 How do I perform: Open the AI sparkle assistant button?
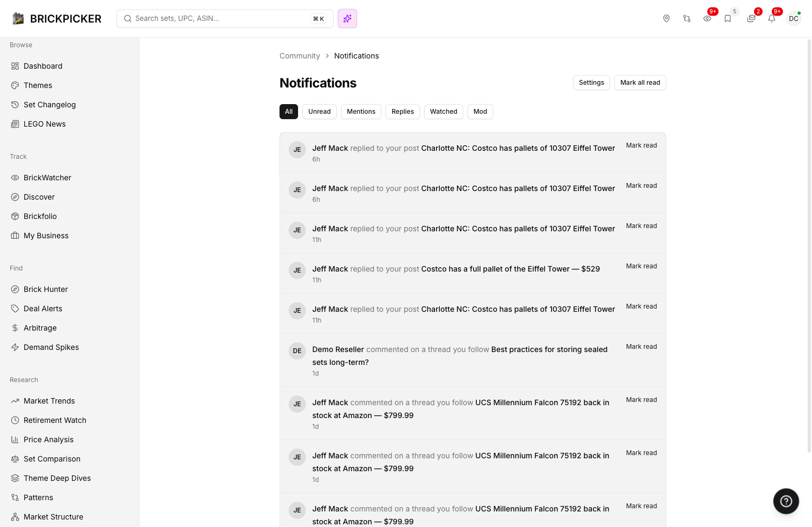tap(347, 19)
